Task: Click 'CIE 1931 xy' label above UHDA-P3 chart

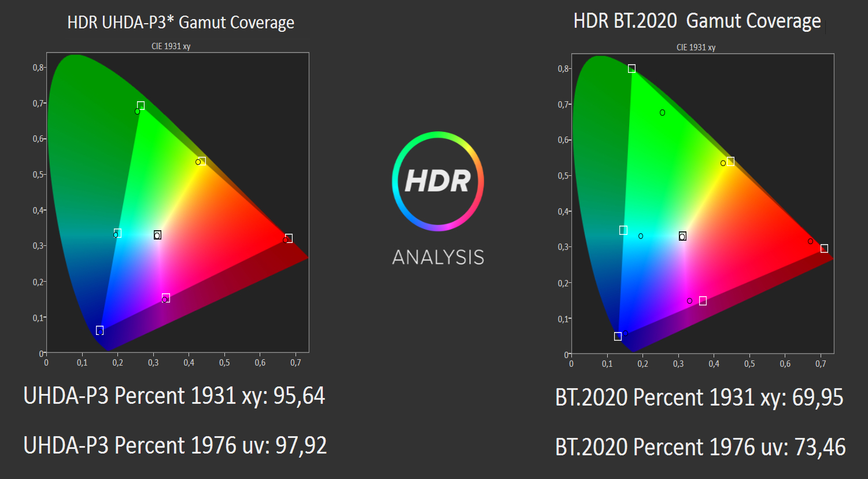Action: 171,46
